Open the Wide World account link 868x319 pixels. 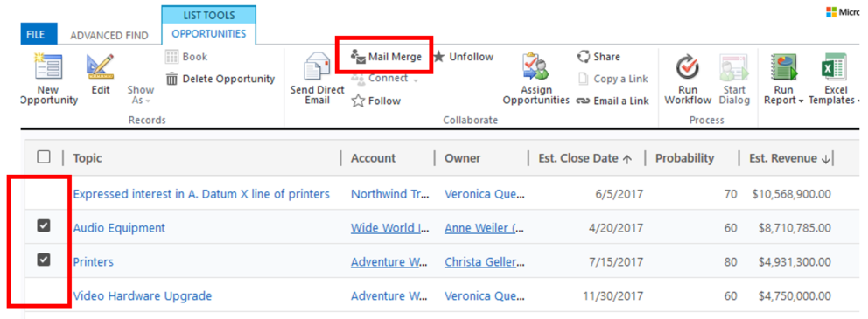pos(389,228)
